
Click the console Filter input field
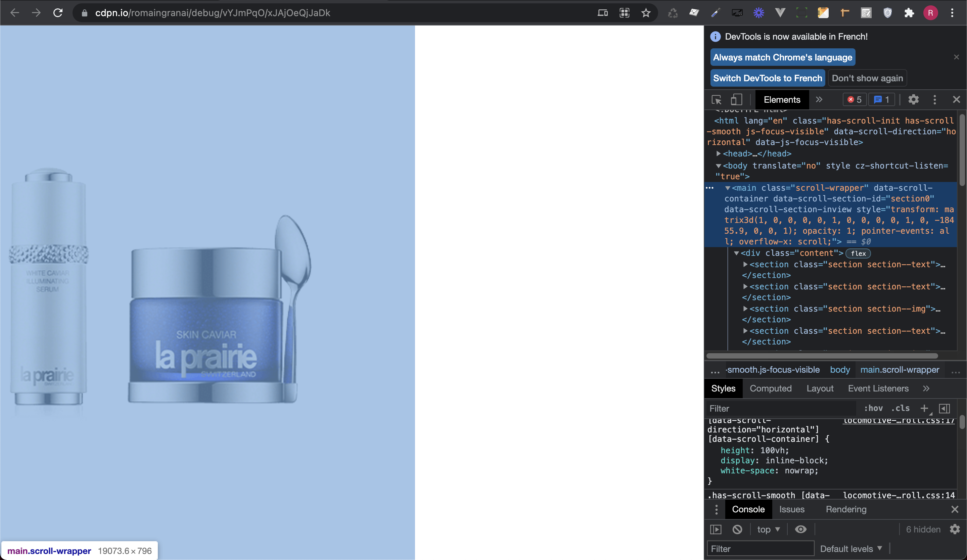(x=760, y=549)
